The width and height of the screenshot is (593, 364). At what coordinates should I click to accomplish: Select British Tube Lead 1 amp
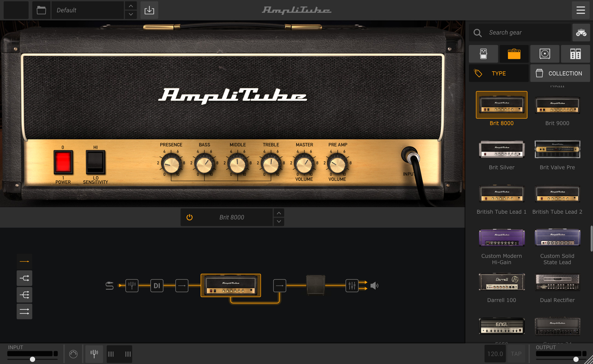(x=502, y=193)
